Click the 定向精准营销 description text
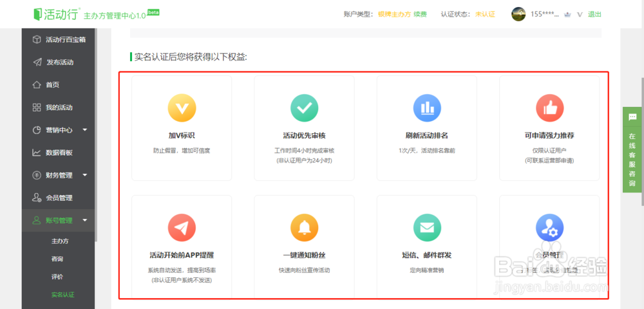 tap(427, 270)
